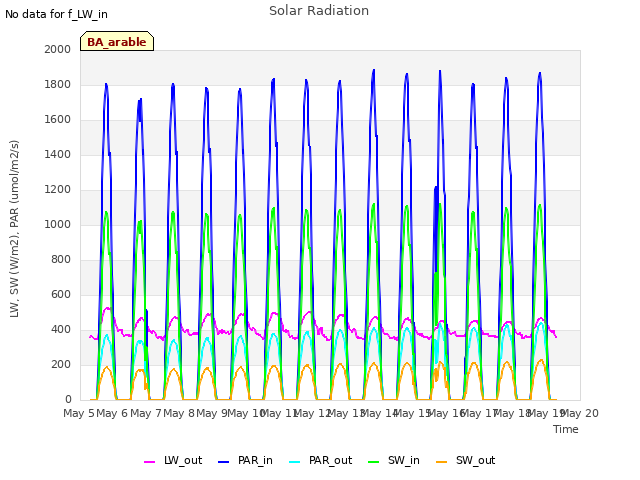The width and height of the screenshot is (640, 480).
Task: Click the 800 y-axis tick label
Action: pyautogui.click(x=61, y=260)
